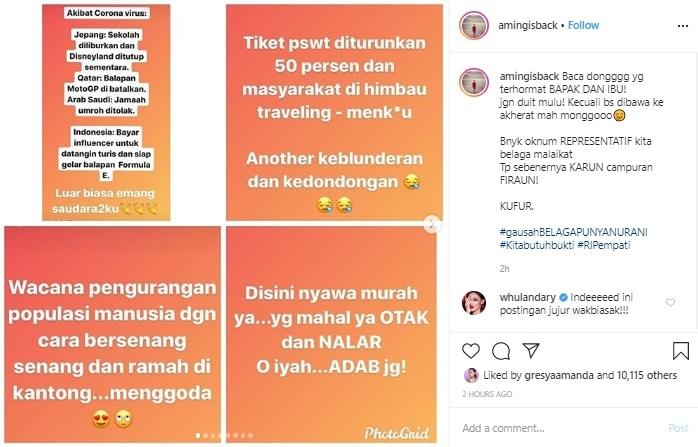Select first carousel dot indicator
The image size is (698, 447).
(198, 435)
